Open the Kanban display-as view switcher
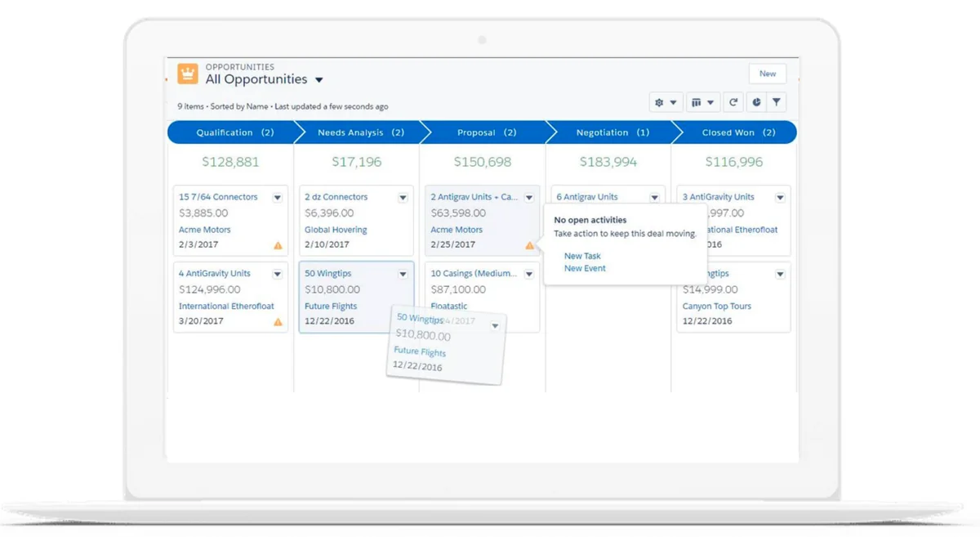This screenshot has height=537, width=980. pyautogui.click(x=703, y=102)
